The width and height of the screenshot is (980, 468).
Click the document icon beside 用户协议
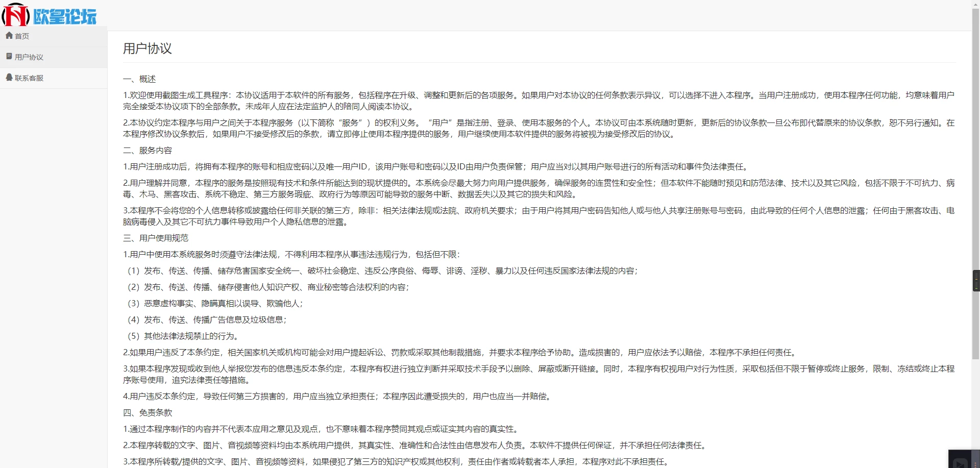[9, 57]
